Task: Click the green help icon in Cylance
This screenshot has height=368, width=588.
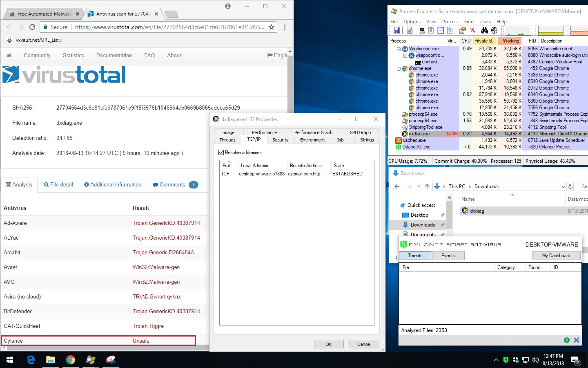Action: (567, 340)
